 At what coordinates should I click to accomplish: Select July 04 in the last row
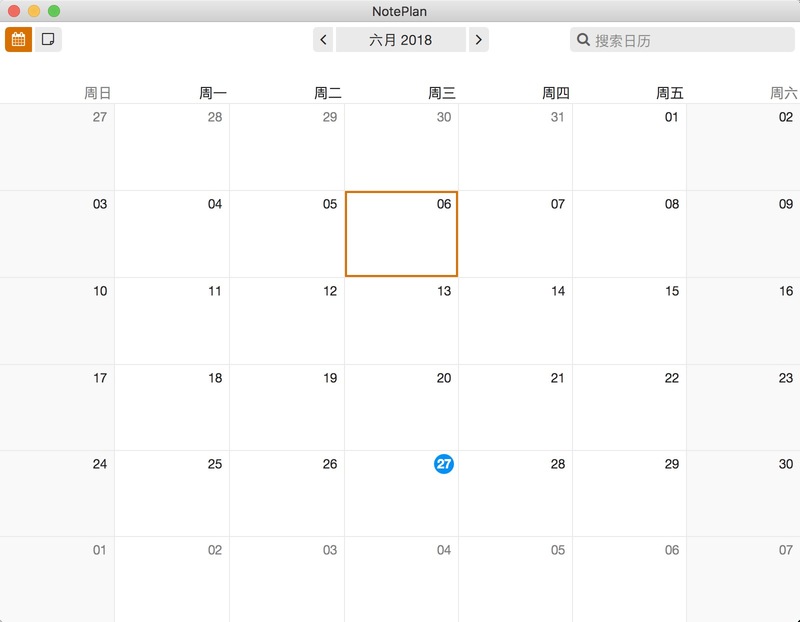(401, 578)
